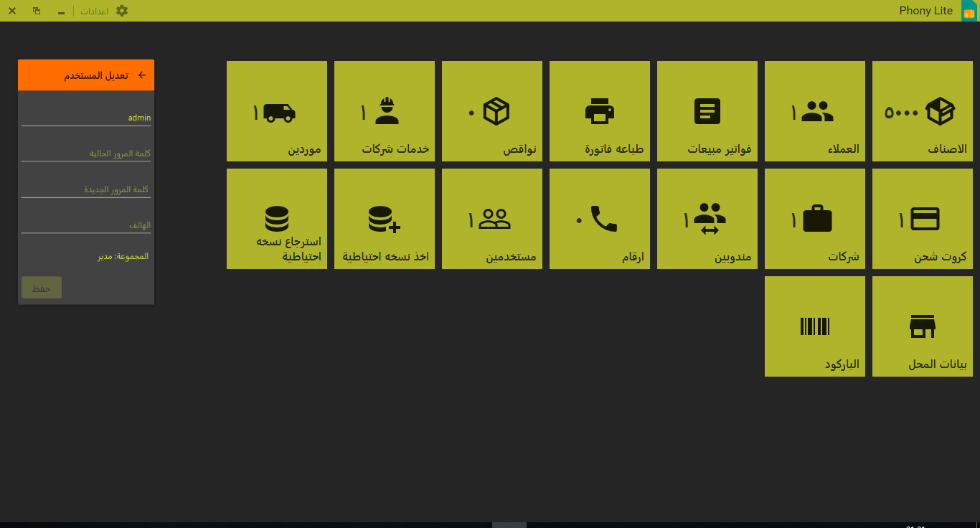Open the شركات briefcase icon
Viewport: 980px width, 528px height.
point(817,219)
